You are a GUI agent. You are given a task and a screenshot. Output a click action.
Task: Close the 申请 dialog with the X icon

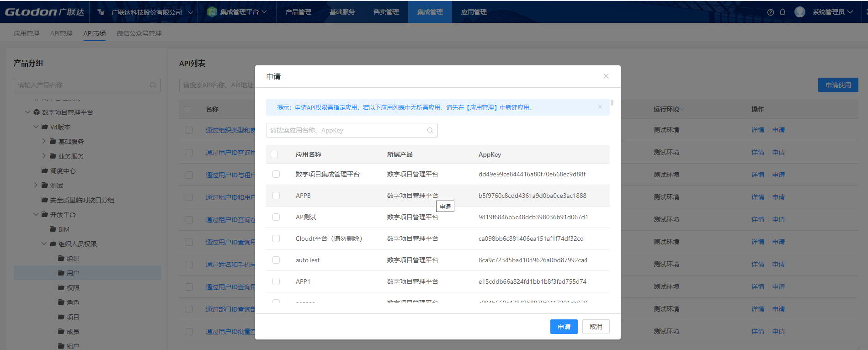pyautogui.click(x=606, y=76)
